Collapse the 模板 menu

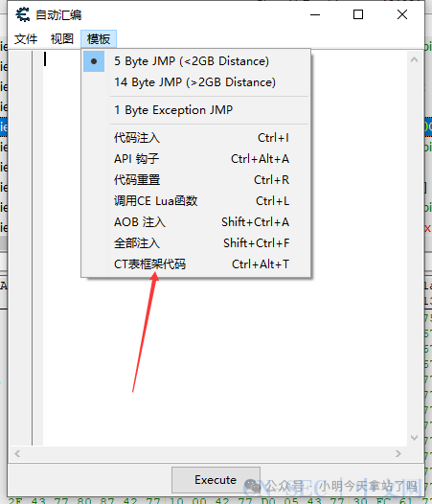coord(99,39)
